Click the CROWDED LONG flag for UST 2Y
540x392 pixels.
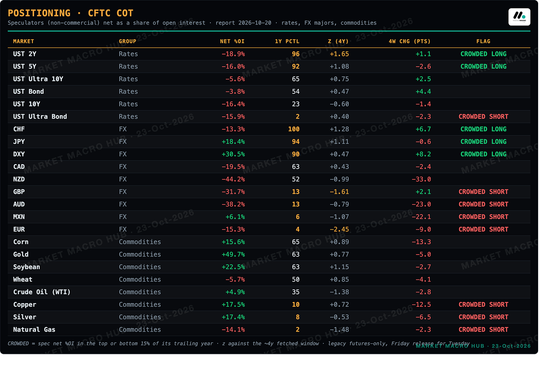(483, 54)
